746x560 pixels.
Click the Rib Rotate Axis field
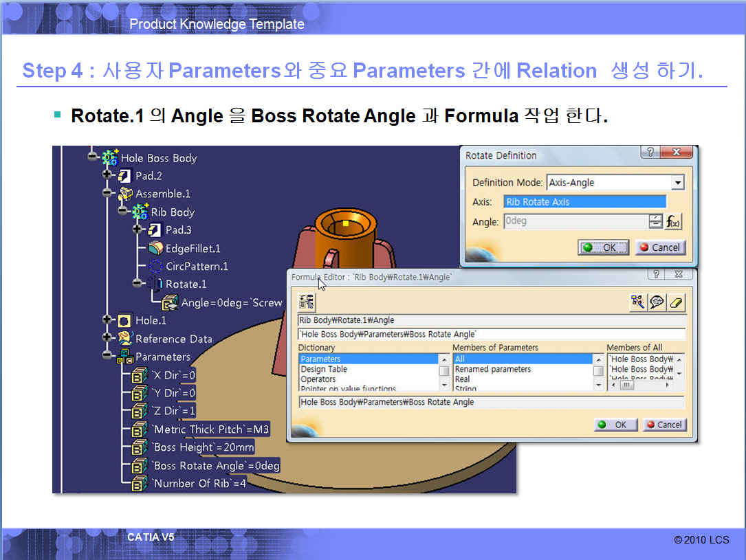point(584,202)
